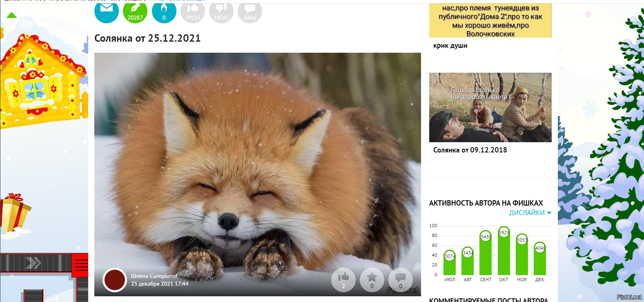Click the СЕНТ bar showing 5430
This screenshot has width=644, height=302.
pyautogui.click(x=486, y=255)
